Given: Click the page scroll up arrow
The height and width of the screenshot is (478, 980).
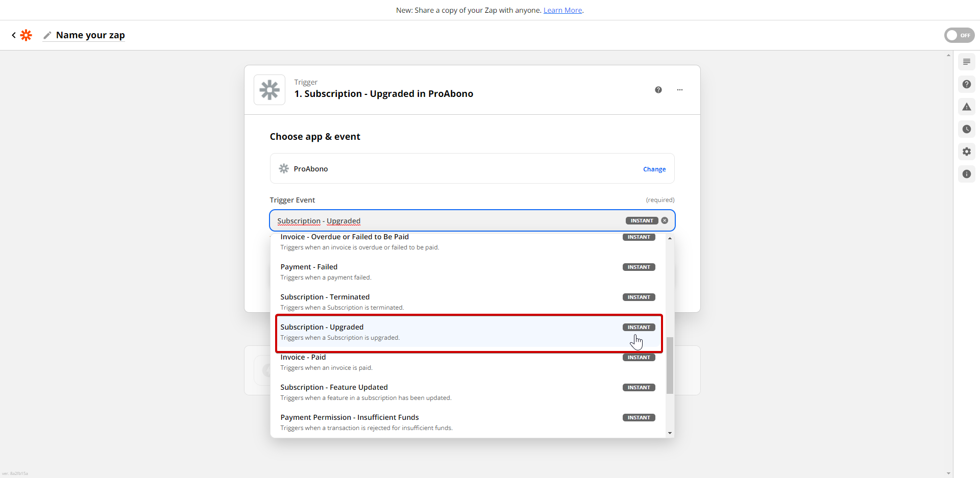Looking at the screenshot, I should coord(948,55).
